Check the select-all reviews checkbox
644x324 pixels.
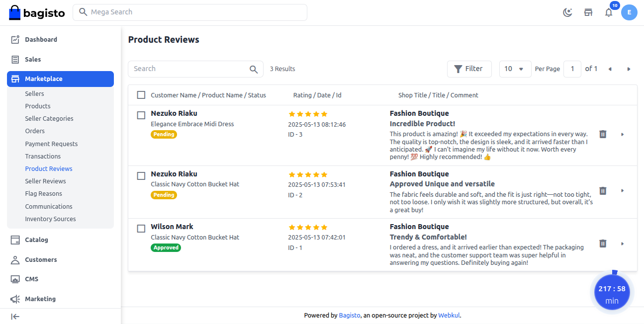pyautogui.click(x=141, y=94)
